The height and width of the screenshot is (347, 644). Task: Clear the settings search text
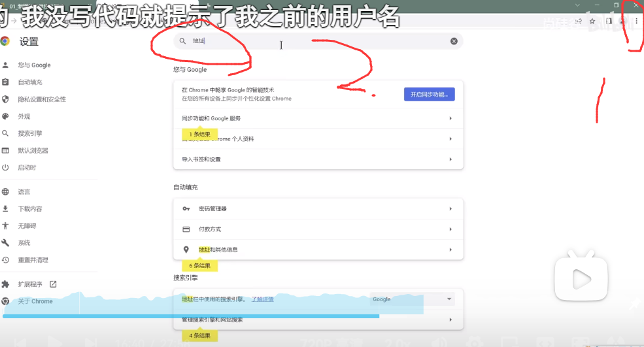454,41
